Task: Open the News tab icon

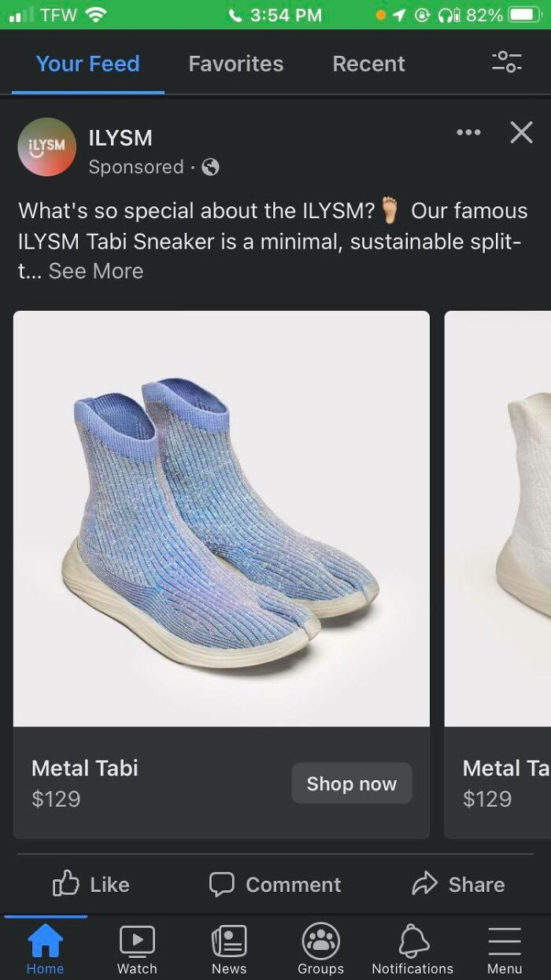Action: 229,941
